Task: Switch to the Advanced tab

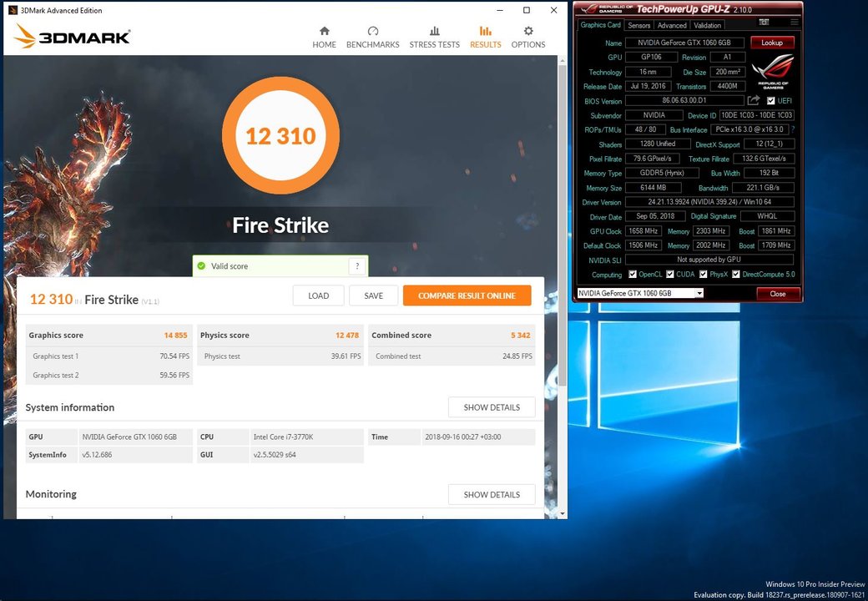Action: [672, 25]
